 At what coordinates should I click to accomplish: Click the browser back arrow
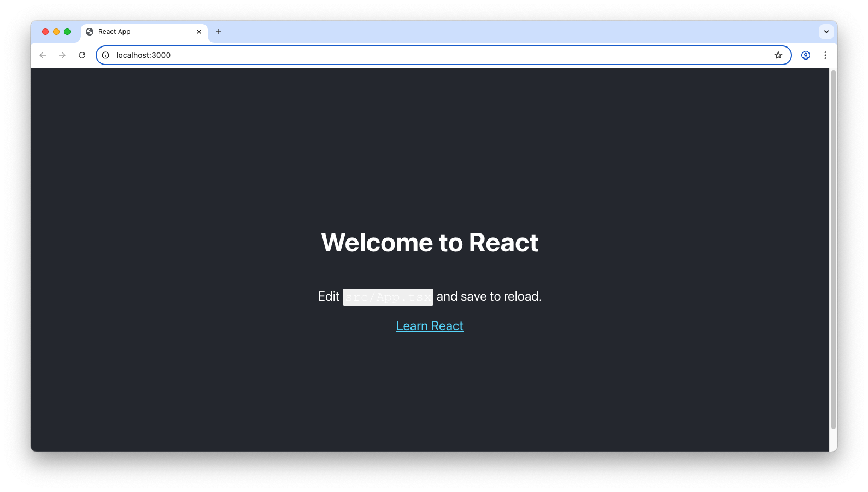point(43,55)
